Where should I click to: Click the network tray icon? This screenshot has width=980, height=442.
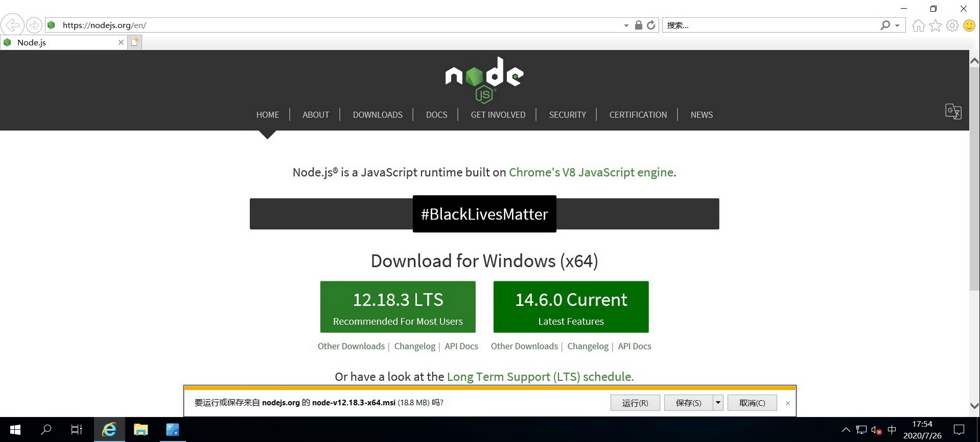click(861, 430)
